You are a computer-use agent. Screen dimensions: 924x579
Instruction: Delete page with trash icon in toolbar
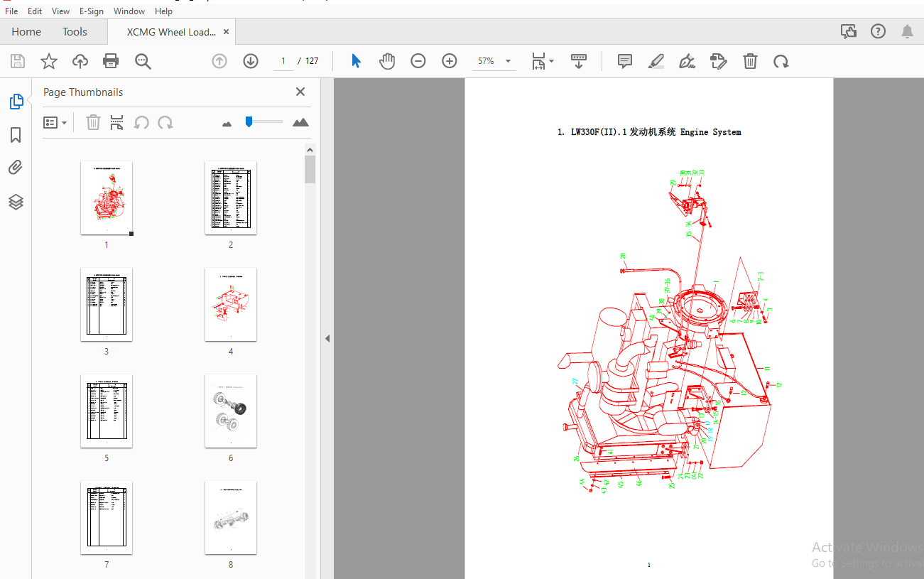750,61
